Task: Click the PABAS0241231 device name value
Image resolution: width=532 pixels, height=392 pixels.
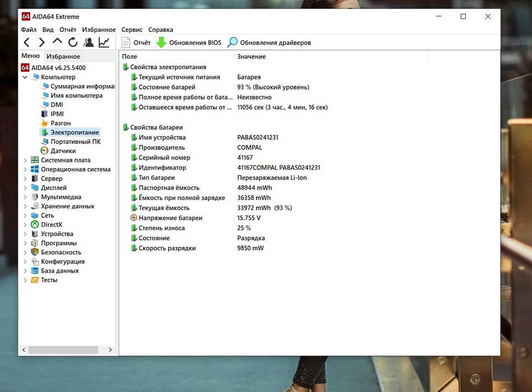Action: point(258,137)
